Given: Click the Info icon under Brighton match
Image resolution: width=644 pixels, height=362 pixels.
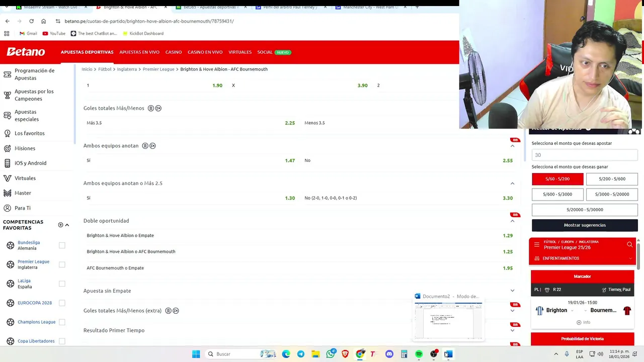Looking at the screenshot, I should [x=579, y=322].
